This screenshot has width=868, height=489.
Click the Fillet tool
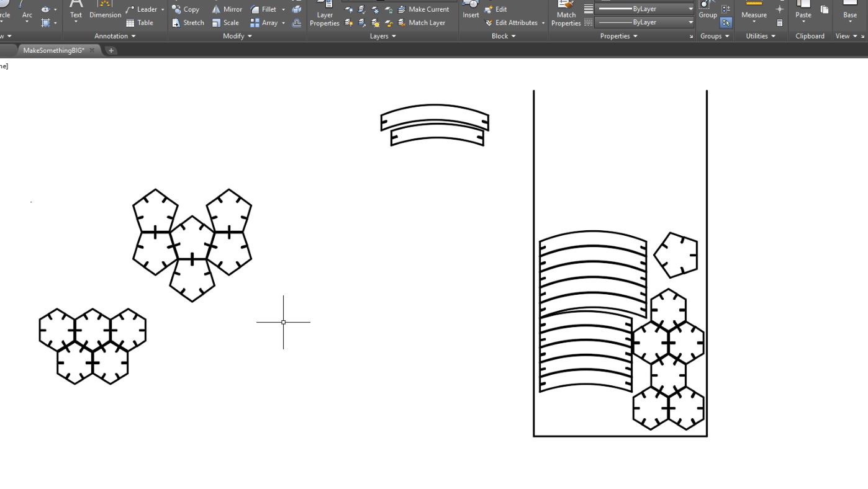pos(264,9)
